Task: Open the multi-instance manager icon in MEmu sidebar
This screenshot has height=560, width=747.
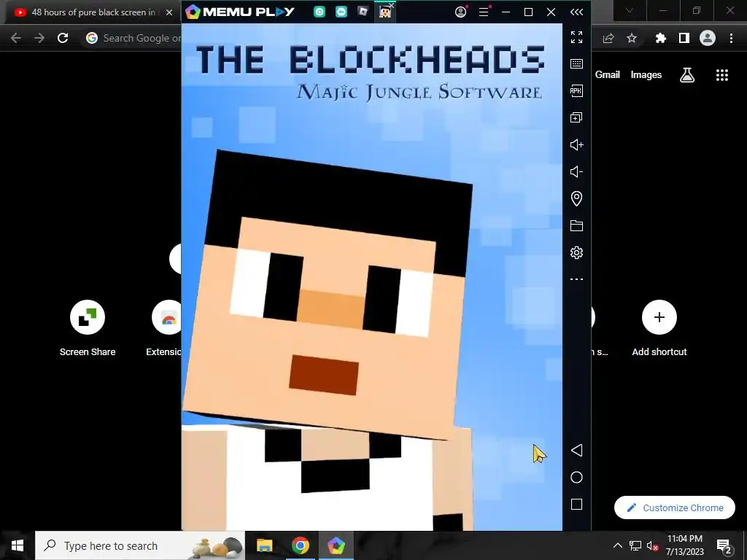Action: coord(576,117)
